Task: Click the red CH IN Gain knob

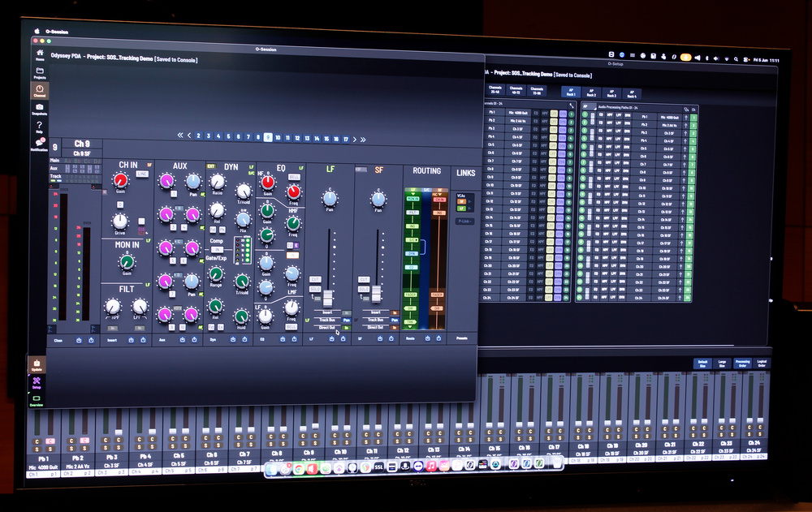Action: [x=121, y=180]
